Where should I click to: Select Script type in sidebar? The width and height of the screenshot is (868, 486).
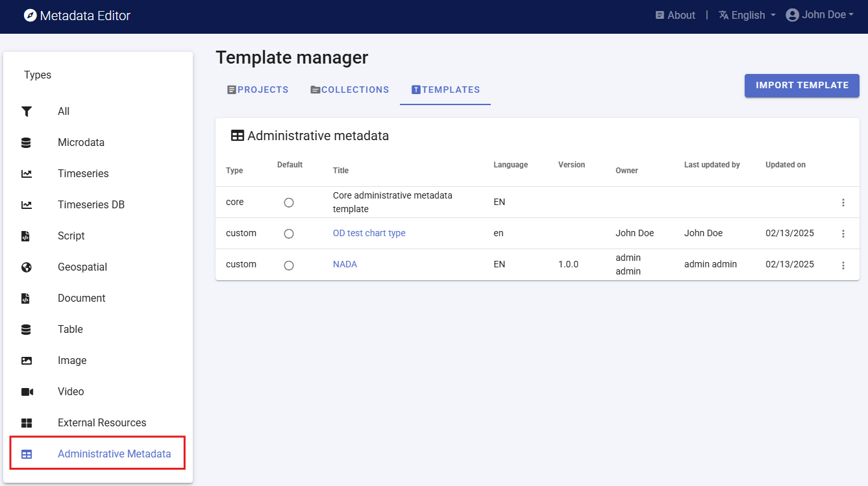point(71,236)
